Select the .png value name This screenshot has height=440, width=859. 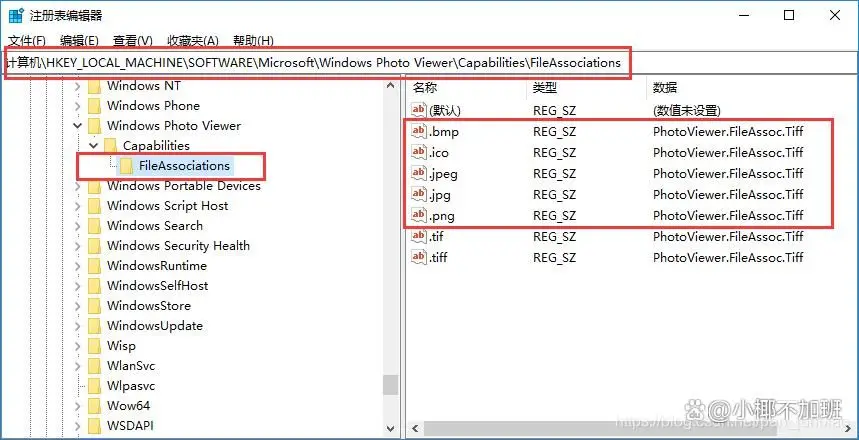click(442, 215)
